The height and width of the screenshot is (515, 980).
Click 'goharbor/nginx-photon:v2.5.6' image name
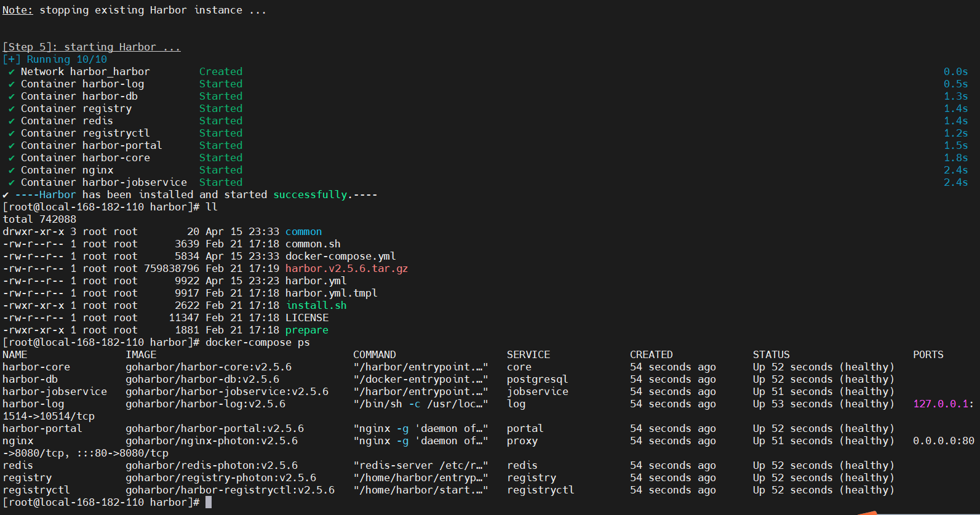click(212, 441)
